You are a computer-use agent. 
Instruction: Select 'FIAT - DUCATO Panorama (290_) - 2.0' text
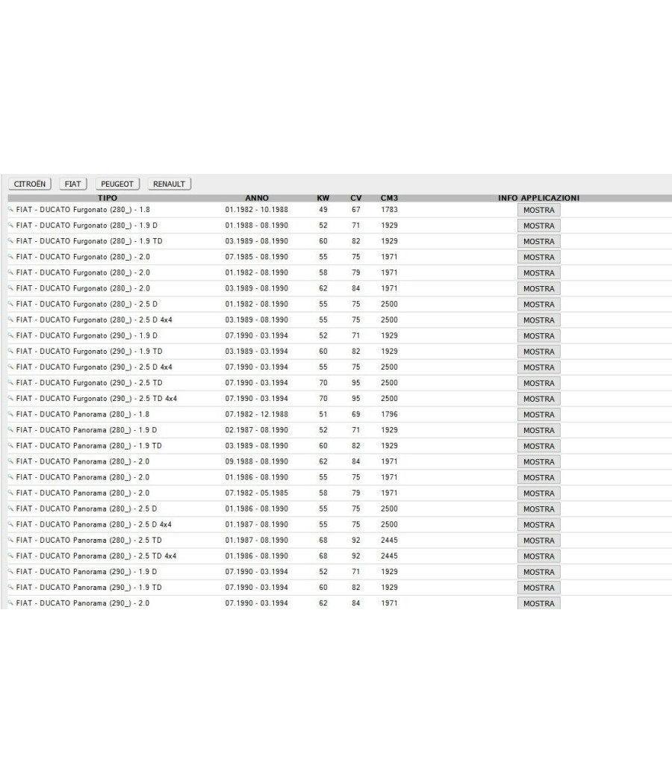pyautogui.click(x=82, y=603)
